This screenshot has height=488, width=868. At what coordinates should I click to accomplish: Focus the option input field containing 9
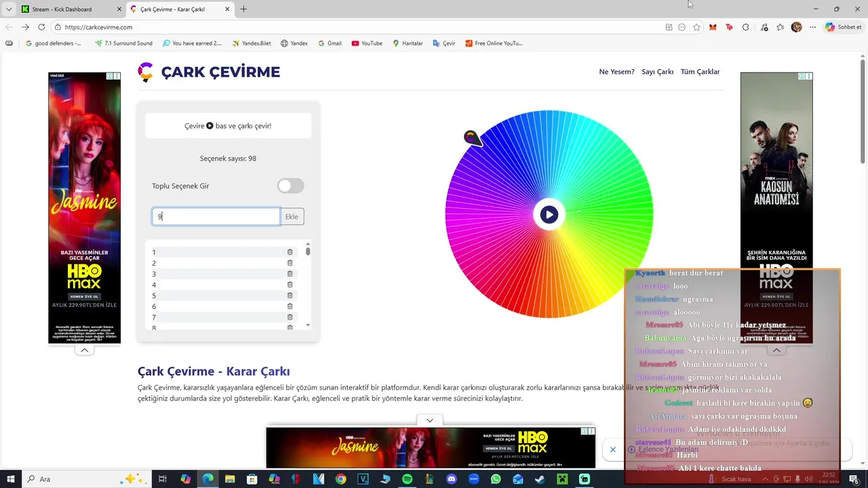[x=216, y=216]
